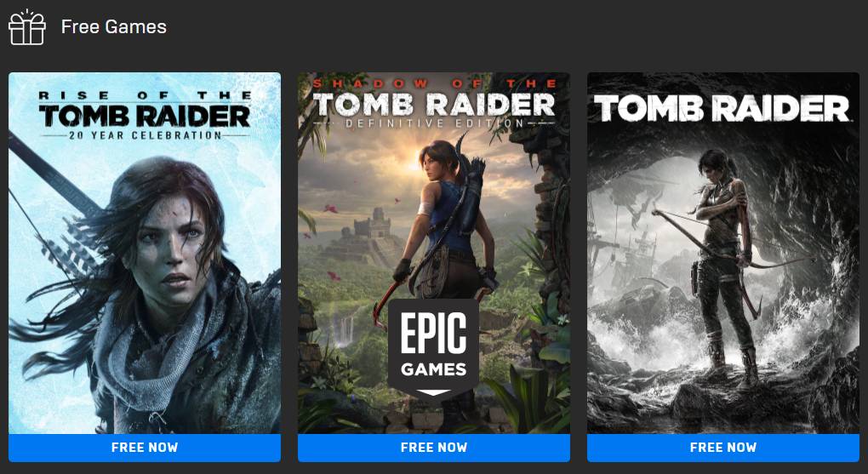868x474 pixels.
Task: Click the gift box icon
Action: pyautogui.click(x=27, y=26)
